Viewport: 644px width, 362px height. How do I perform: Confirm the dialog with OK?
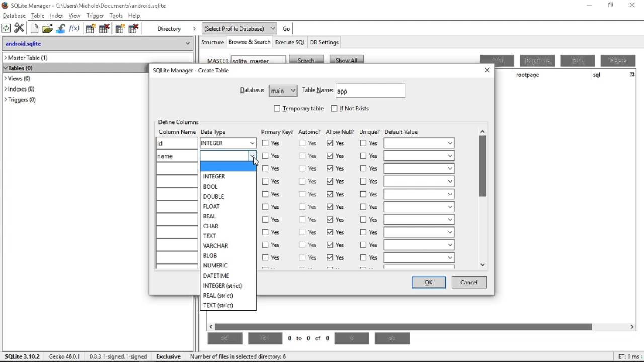pos(429,282)
